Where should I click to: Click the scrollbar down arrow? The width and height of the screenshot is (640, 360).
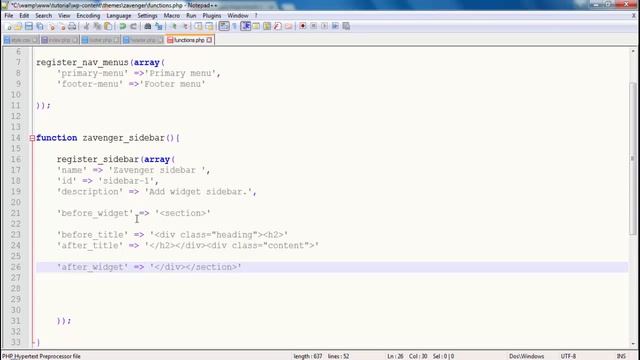click(x=632, y=343)
